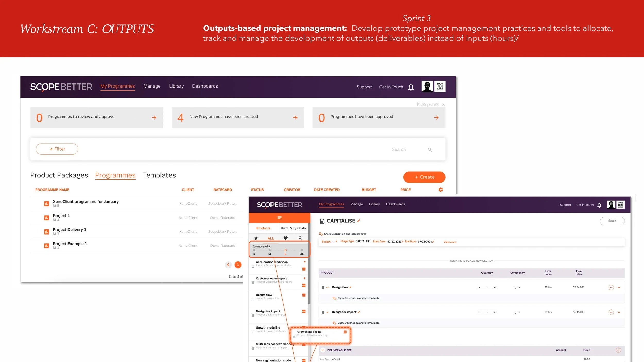Viewport: 644px width, 362px height.
Task: Click the star filter icon in products panel
Action: [x=256, y=238]
